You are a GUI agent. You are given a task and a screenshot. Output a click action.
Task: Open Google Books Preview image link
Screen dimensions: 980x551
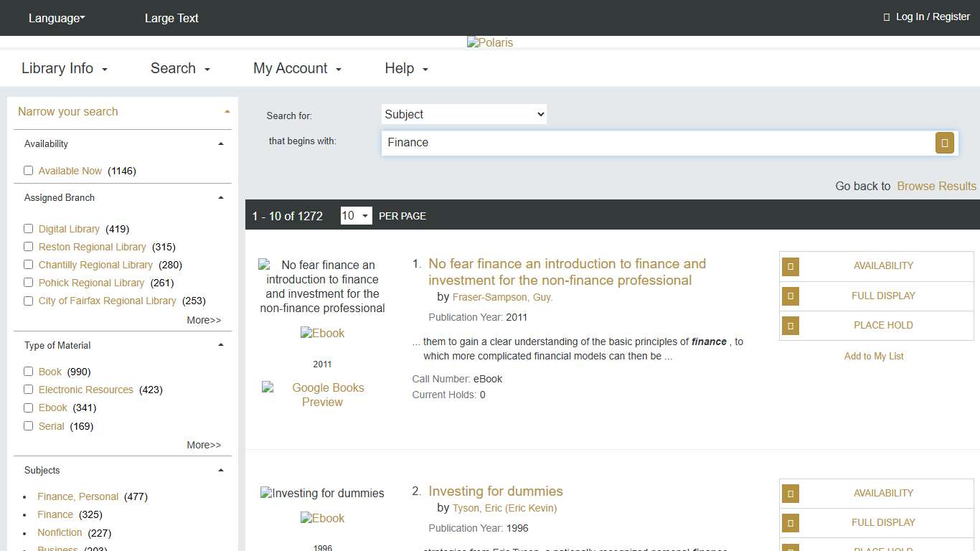[322, 395]
